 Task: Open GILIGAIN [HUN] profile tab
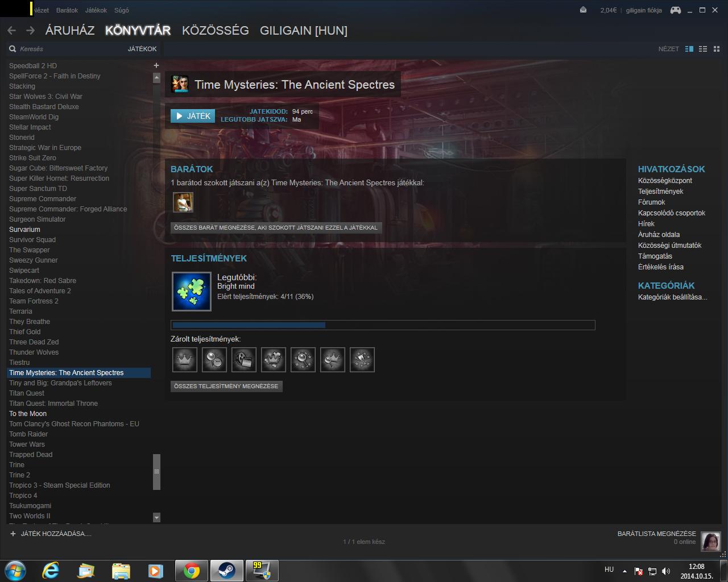pos(304,31)
